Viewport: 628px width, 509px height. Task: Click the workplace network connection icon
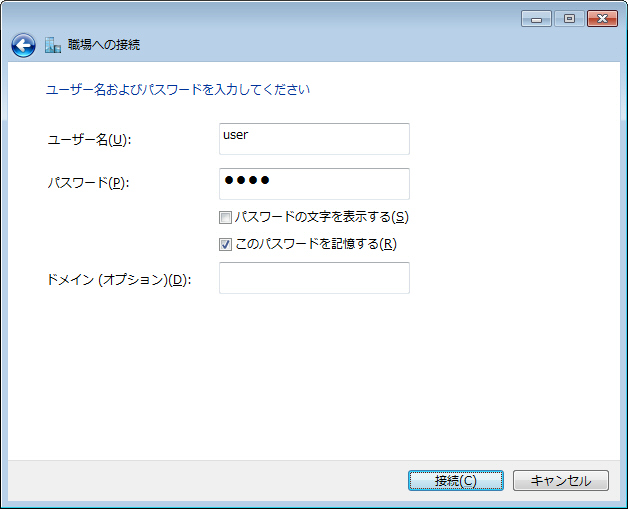[53, 45]
